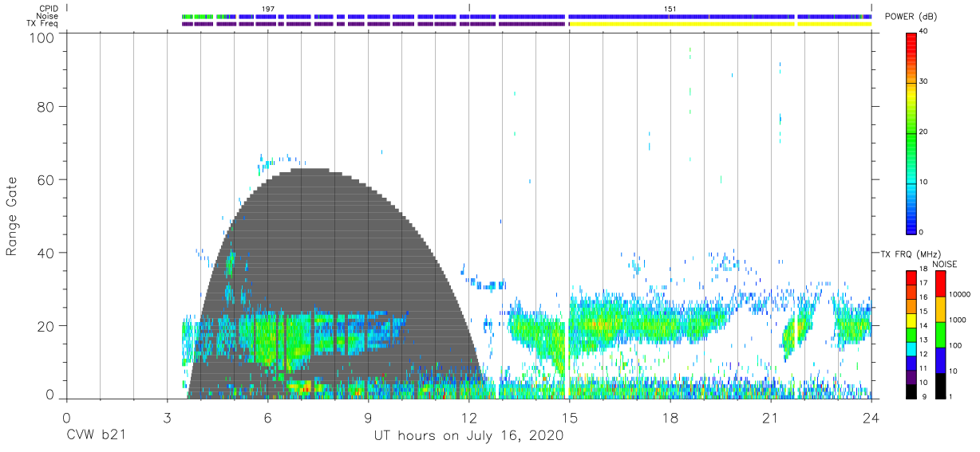This screenshot has width=980, height=452.
Task: Click noise legend value 10000
Action: pos(960,295)
